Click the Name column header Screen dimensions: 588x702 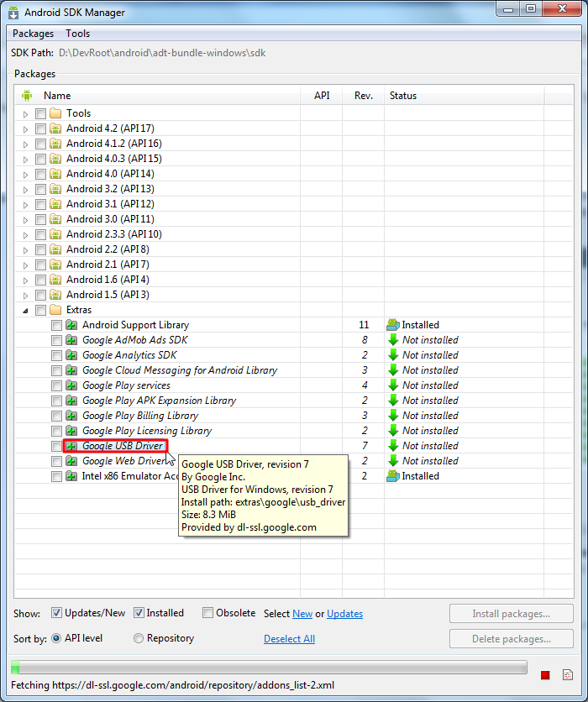coord(158,96)
